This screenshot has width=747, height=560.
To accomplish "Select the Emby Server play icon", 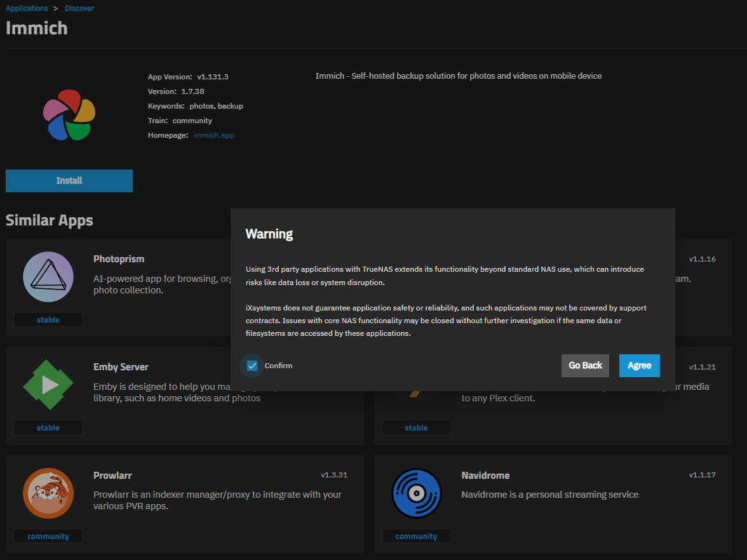I will click(x=48, y=385).
